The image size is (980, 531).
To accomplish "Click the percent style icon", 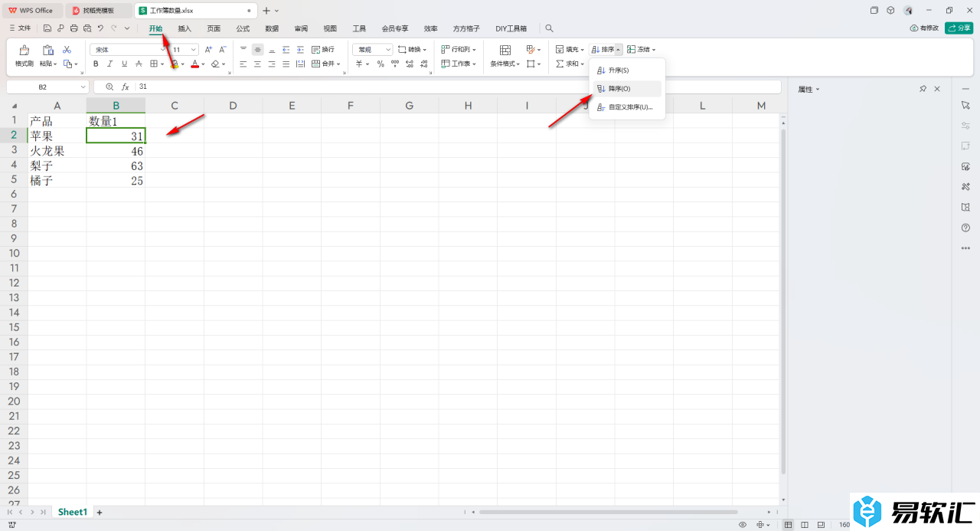I will point(381,64).
